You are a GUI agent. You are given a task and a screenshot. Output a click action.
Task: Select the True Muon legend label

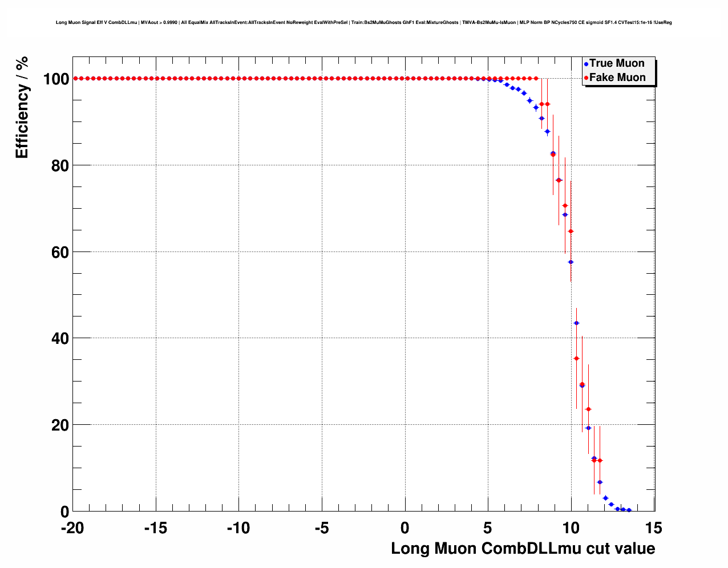(x=617, y=63)
